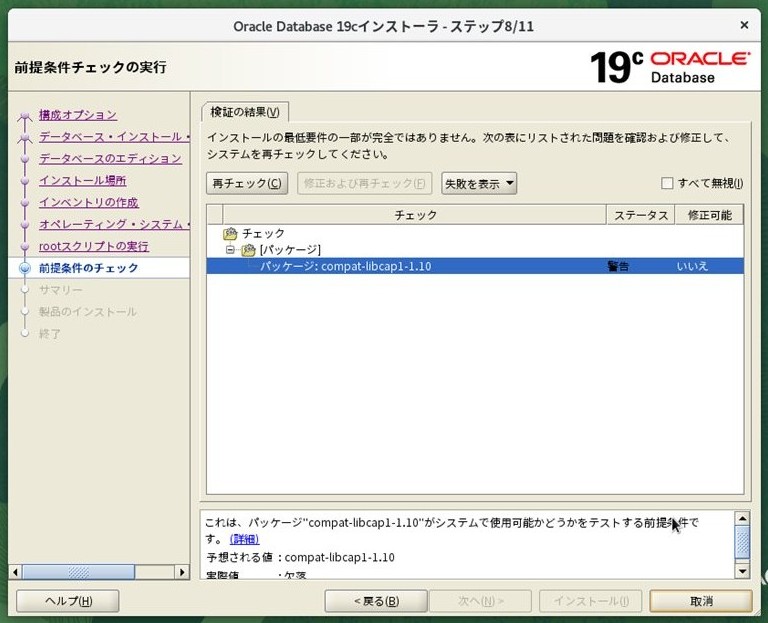Viewport: 768px width, 623px height.
Task: Click the 修正および再チェック button
Action: (364, 183)
